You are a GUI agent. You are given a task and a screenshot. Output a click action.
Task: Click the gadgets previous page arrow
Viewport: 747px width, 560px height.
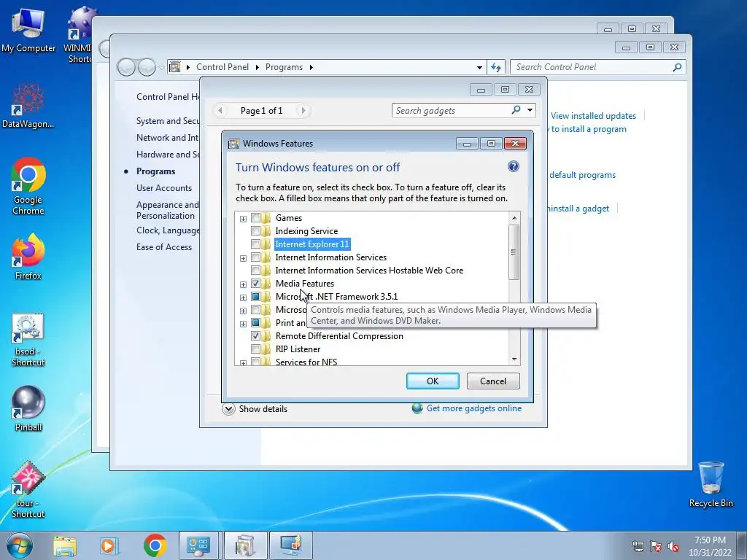(x=220, y=111)
